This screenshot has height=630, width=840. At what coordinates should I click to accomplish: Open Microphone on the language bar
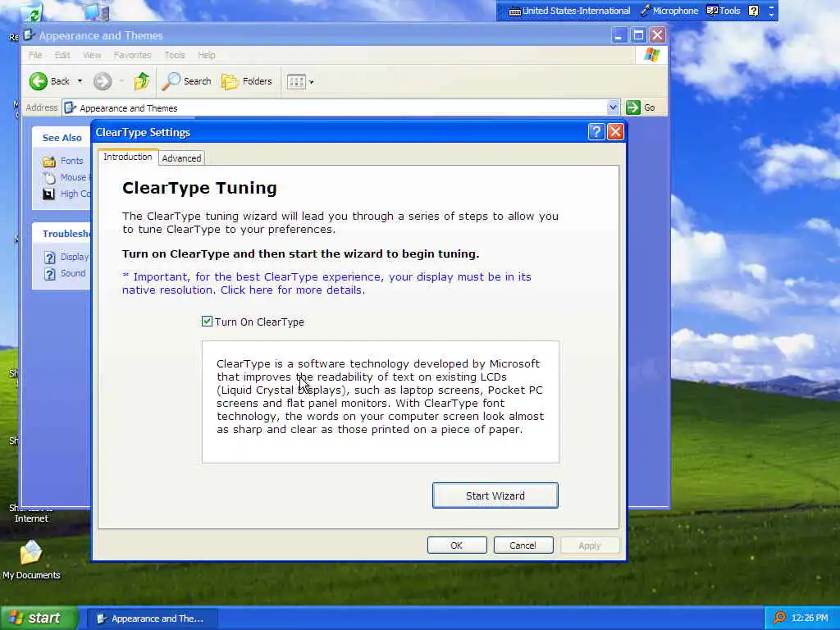pyautogui.click(x=669, y=11)
